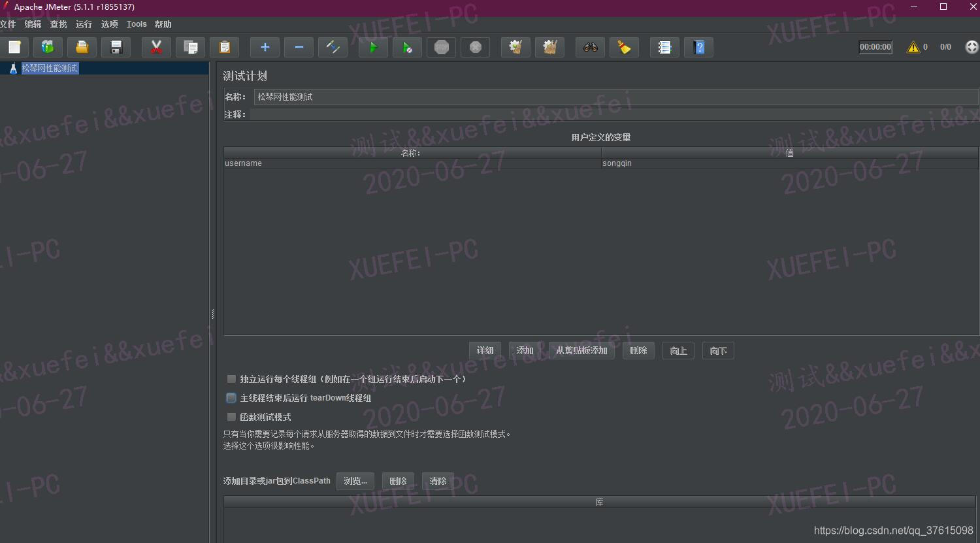Open the 文件 menu
The width and height of the screenshot is (980, 543).
(8, 24)
